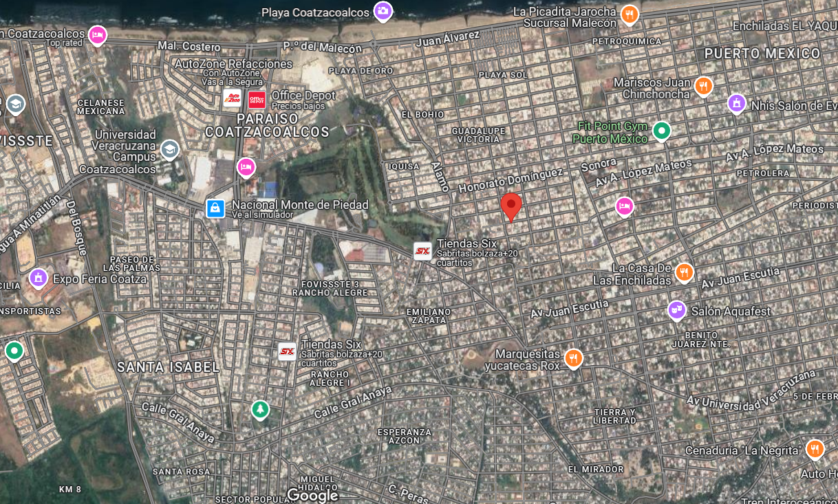Select Tiendas Six logo near Rancho Alegre I

pyautogui.click(x=287, y=351)
